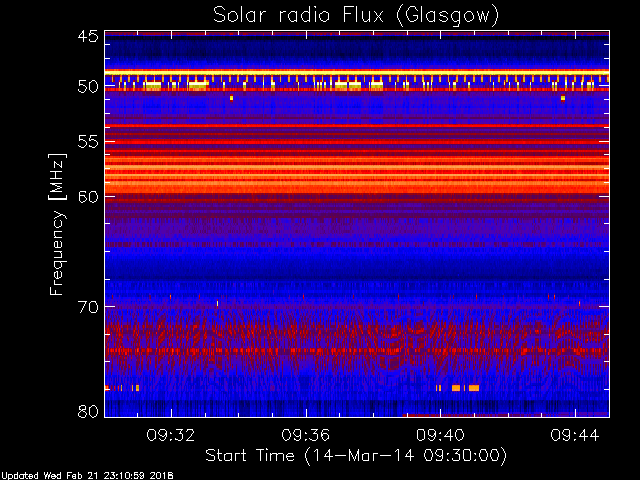The width and height of the screenshot is (640, 480).
Task: Click the time tick label "09:40"
Action: coord(440,435)
